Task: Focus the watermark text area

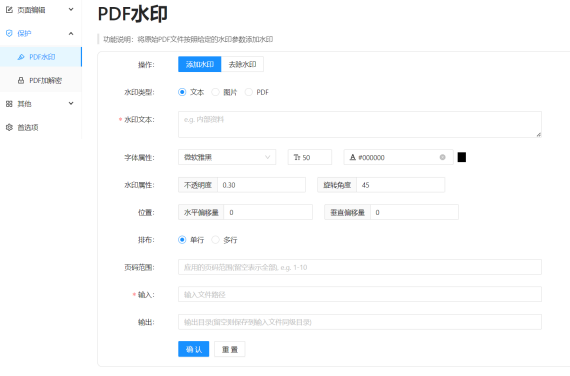Action: [360, 124]
